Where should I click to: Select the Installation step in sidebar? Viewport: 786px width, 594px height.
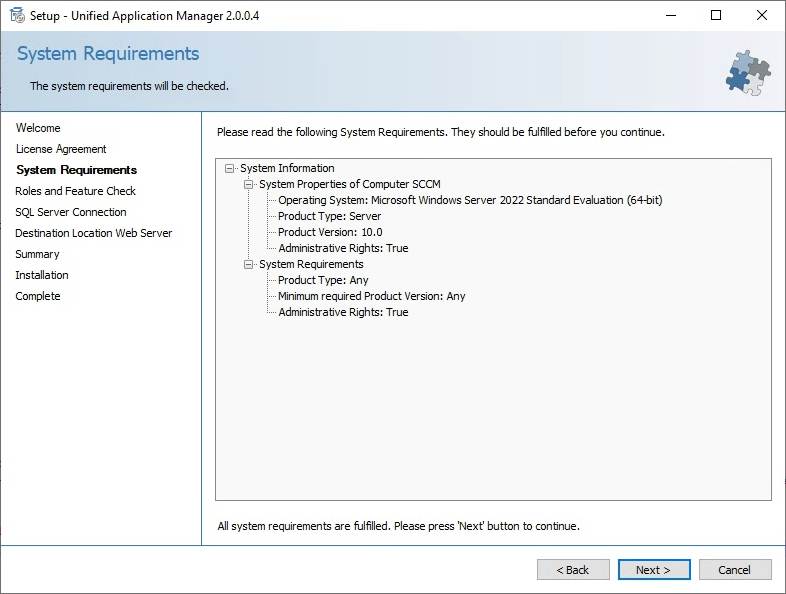pyautogui.click(x=42, y=275)
